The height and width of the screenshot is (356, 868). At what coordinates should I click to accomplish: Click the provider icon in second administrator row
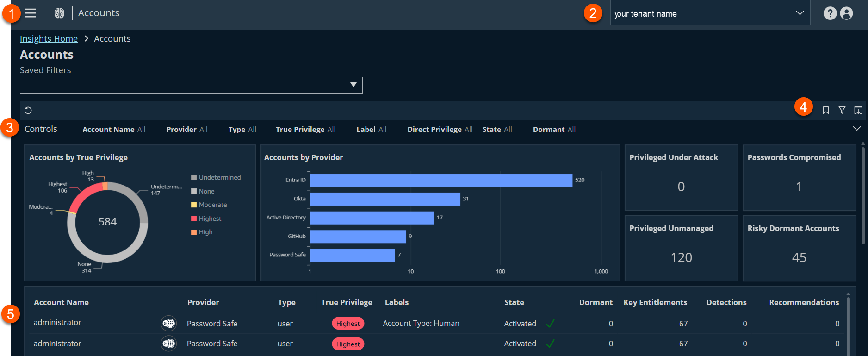[169, 344]
